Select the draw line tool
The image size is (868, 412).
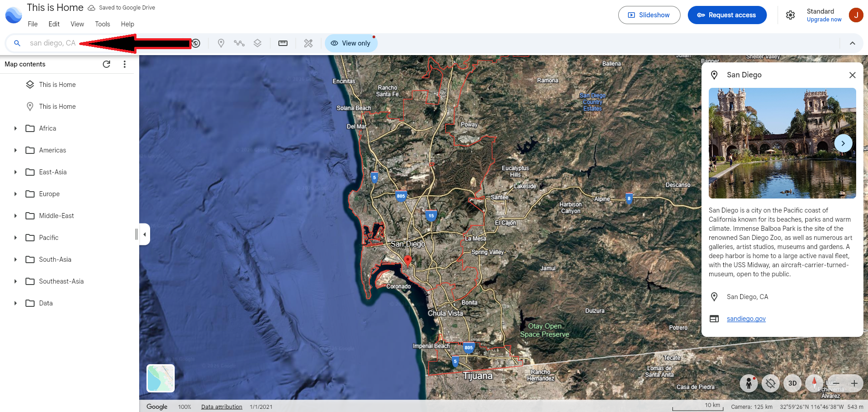tap(238, 43)
